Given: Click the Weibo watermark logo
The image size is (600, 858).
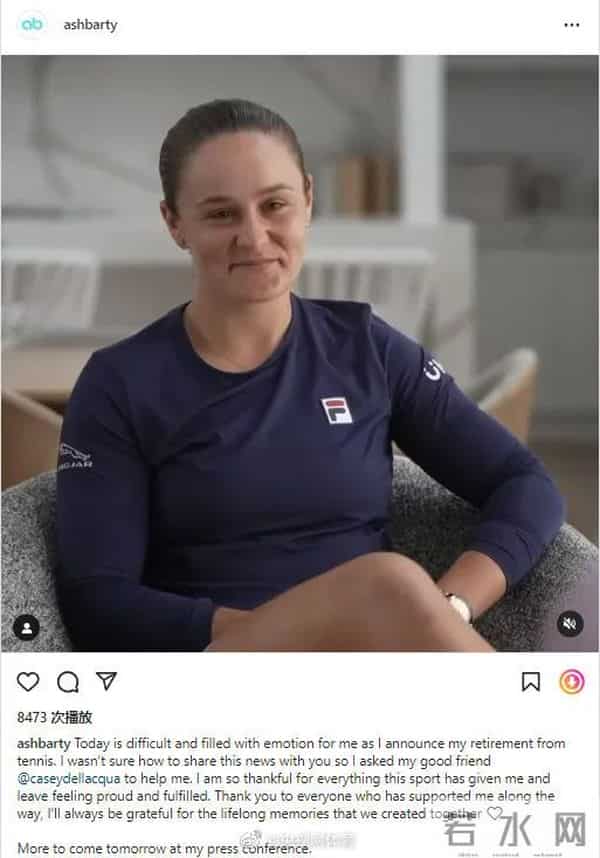Looking at the screenshot, I should (x=251, y=838).
